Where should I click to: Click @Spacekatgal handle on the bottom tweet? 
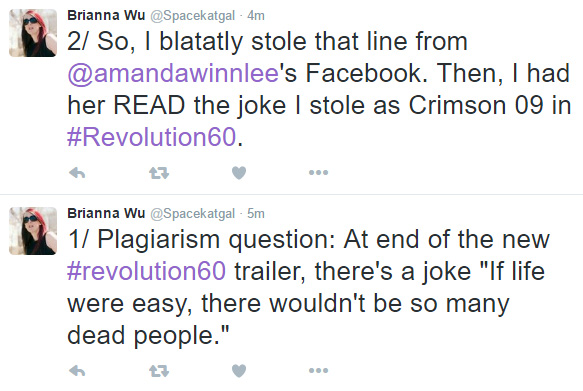(x=193, y=213)
